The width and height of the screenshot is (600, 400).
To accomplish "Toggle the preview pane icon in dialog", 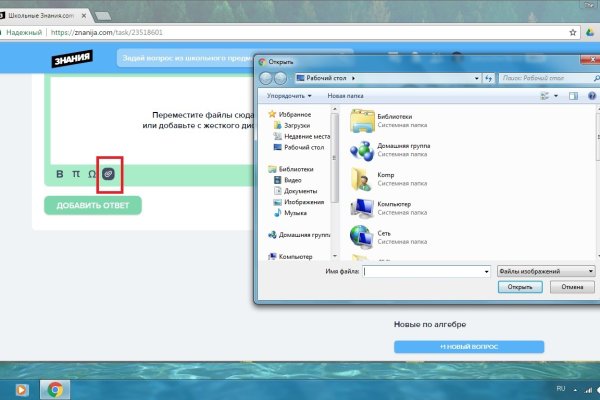I will click(x=574, y=95).
